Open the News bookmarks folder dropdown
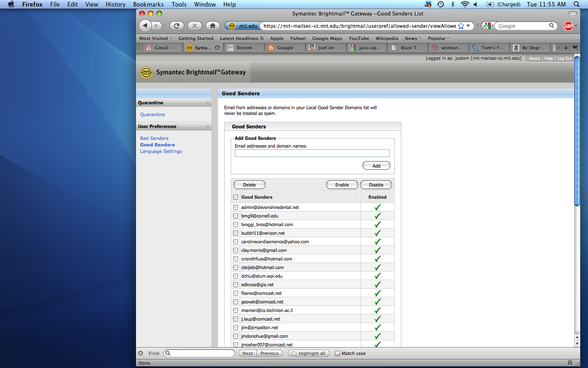Image resolution: width=588 pixels, height=368 pixels. click(x=413, y=38)
